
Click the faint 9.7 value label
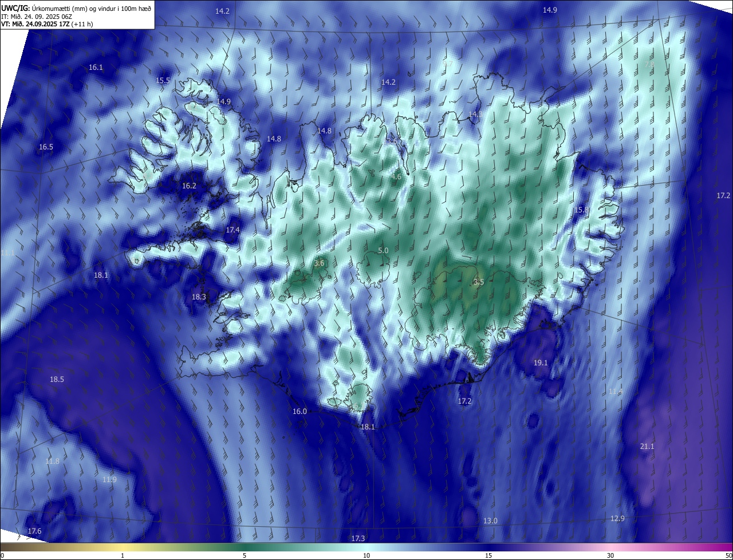448,64
